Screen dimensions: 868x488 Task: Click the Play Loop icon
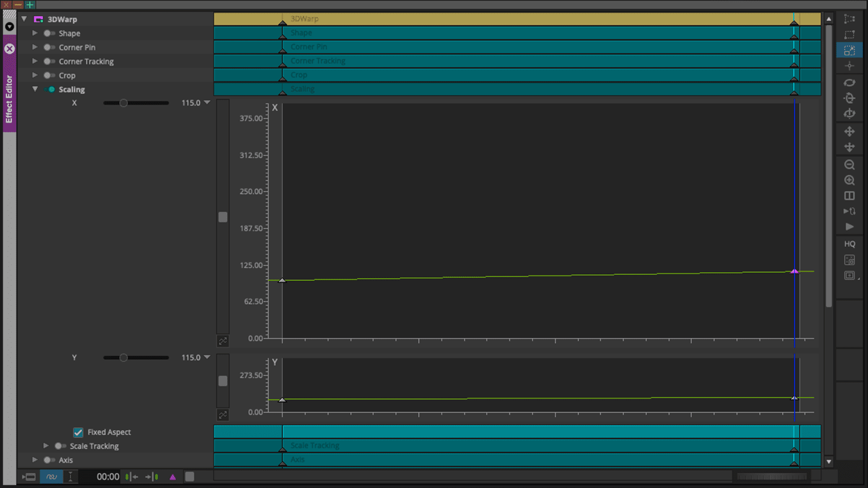tap(850, 211)
